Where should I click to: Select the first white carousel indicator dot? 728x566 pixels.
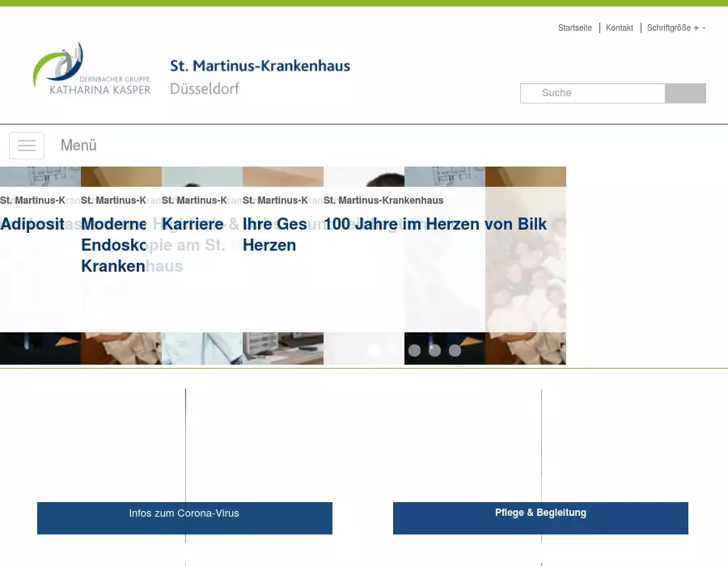tap(374, 350)
